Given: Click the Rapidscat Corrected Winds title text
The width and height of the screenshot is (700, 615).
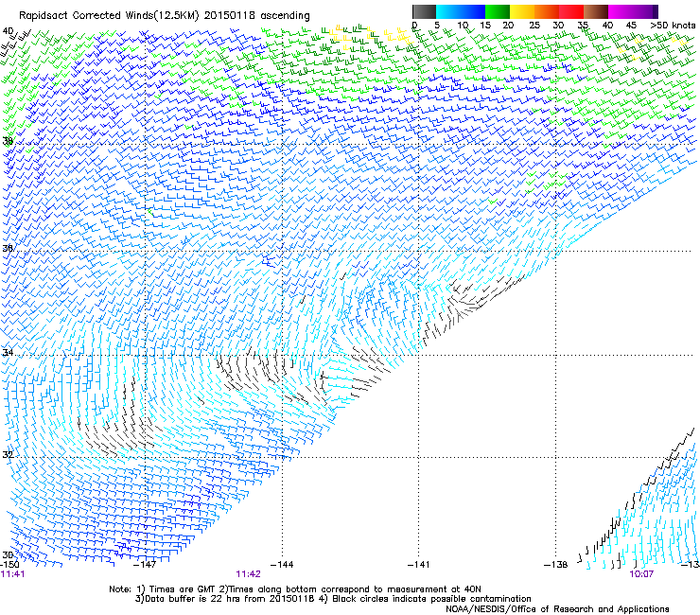Looking at the screenshot, I should click(165, 15).
